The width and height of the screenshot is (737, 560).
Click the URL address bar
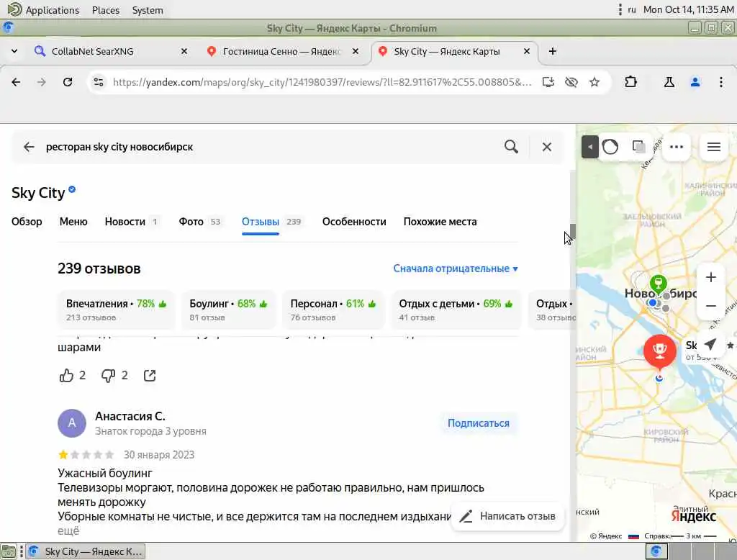[x=322, y=82]
